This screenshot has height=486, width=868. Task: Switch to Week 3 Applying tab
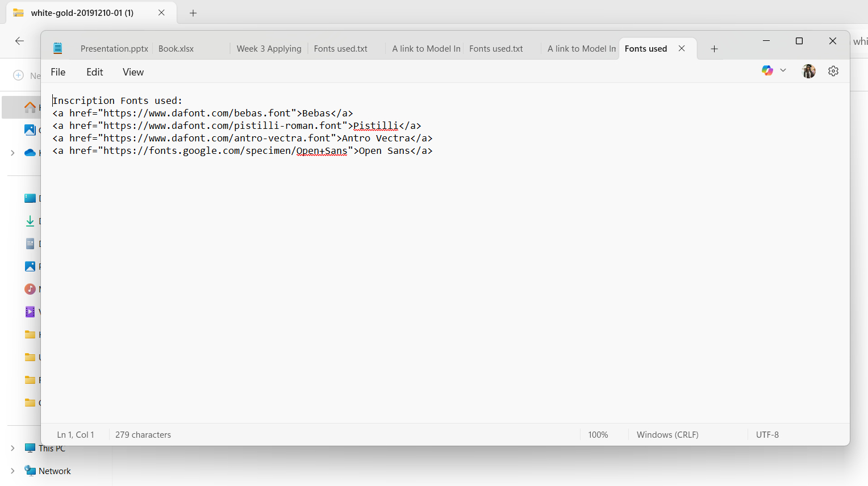click(x=269, y=49)
